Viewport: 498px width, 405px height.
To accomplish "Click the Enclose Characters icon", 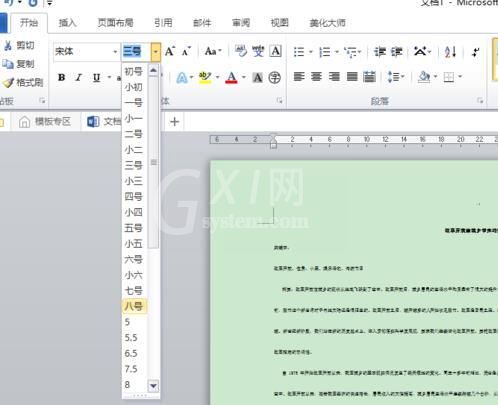I will [275, 78].
